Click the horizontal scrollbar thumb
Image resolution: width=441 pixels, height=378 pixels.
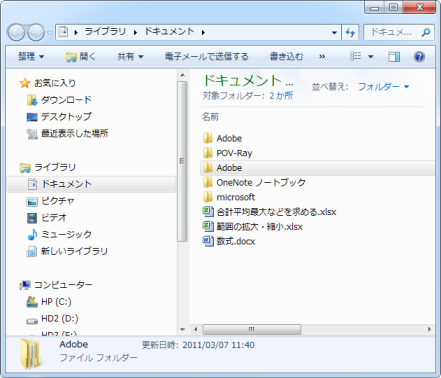[x=252, y=329]
